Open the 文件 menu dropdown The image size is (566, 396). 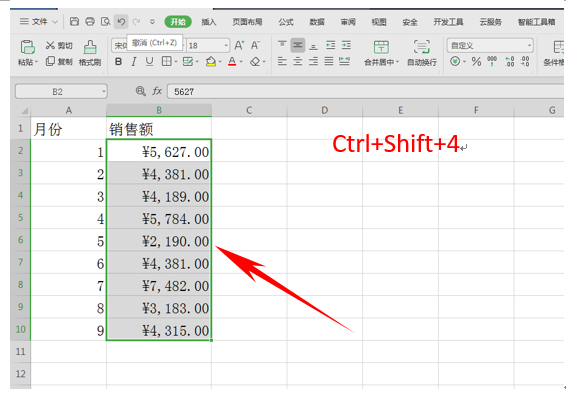point(39,22)
